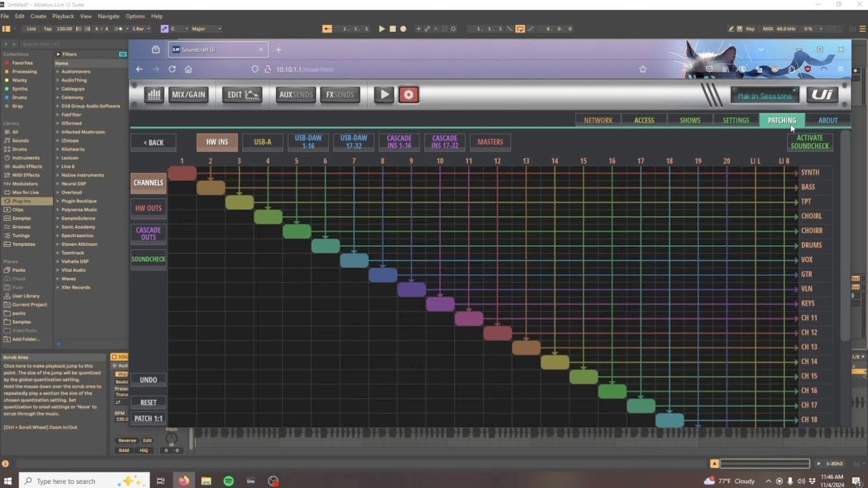Click the BACK button
The image size is (868, 488).
click(x=154, y=142)
